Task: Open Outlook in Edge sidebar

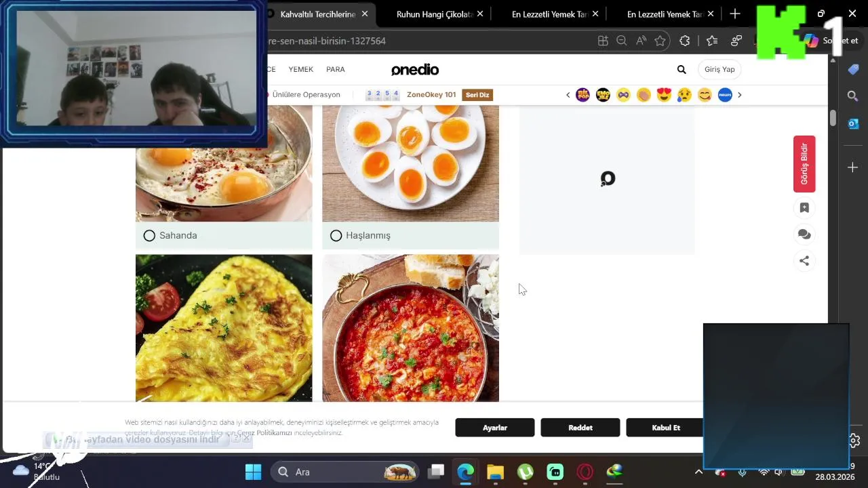Action: (853, 123)
